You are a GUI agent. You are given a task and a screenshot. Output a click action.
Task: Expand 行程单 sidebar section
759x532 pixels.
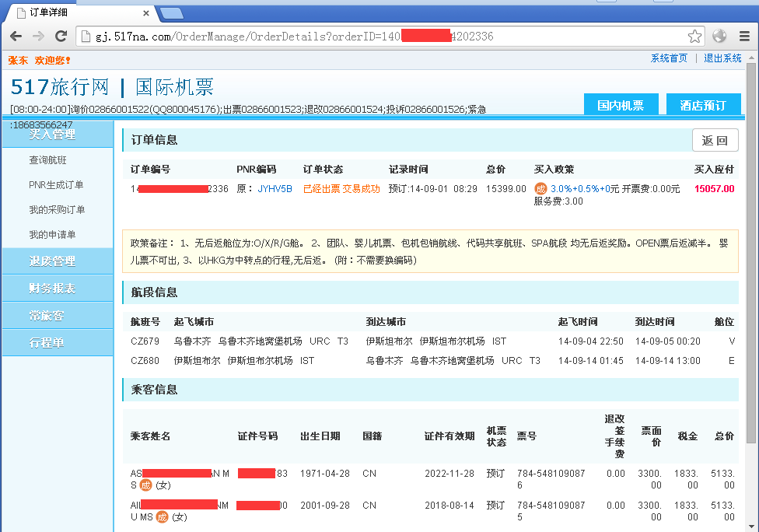pyautogui.click(x=58, y=343)
